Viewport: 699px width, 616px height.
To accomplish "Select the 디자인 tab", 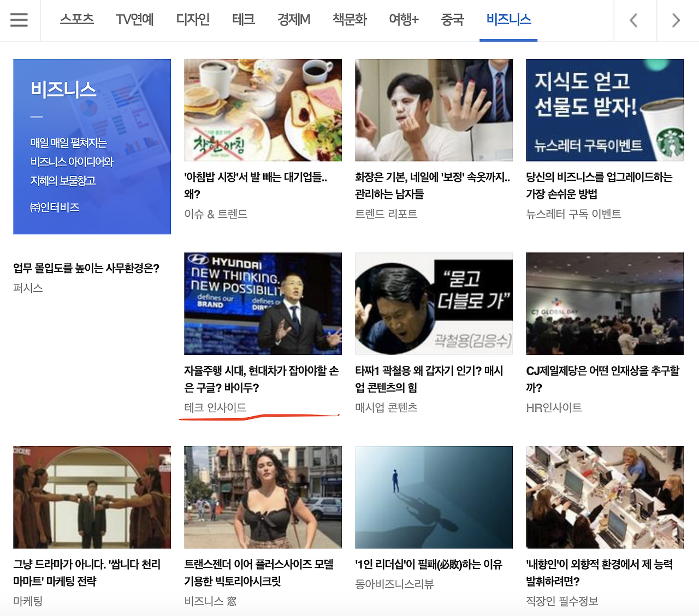I will (x=193, y=19).
